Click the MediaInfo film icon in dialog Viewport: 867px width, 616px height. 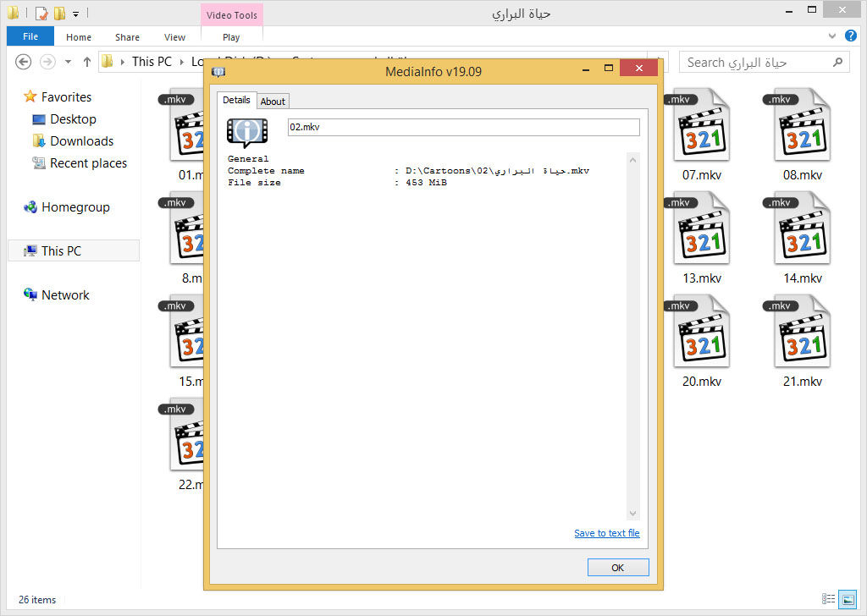coord(247,133)
